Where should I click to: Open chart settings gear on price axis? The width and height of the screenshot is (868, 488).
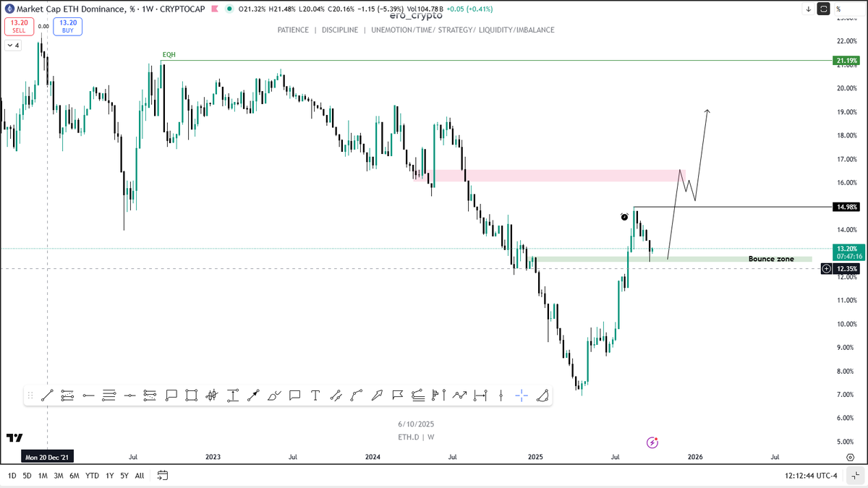[850, 457]
